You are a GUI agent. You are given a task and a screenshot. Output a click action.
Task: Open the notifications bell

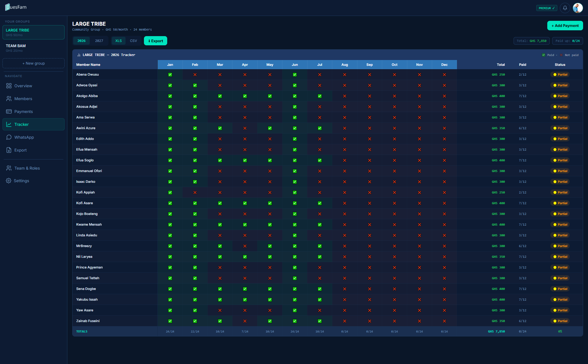(x=565, y=8)
